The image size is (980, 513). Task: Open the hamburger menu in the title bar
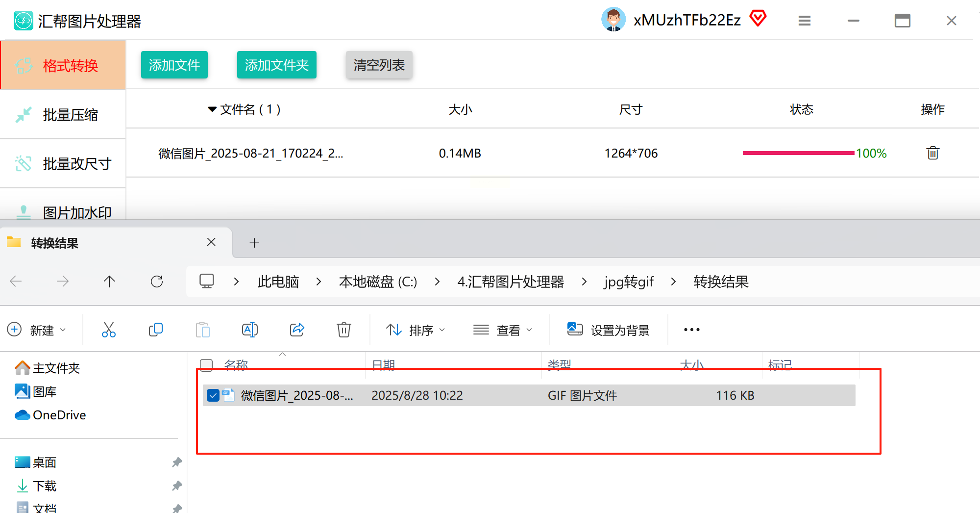point(805,21)
